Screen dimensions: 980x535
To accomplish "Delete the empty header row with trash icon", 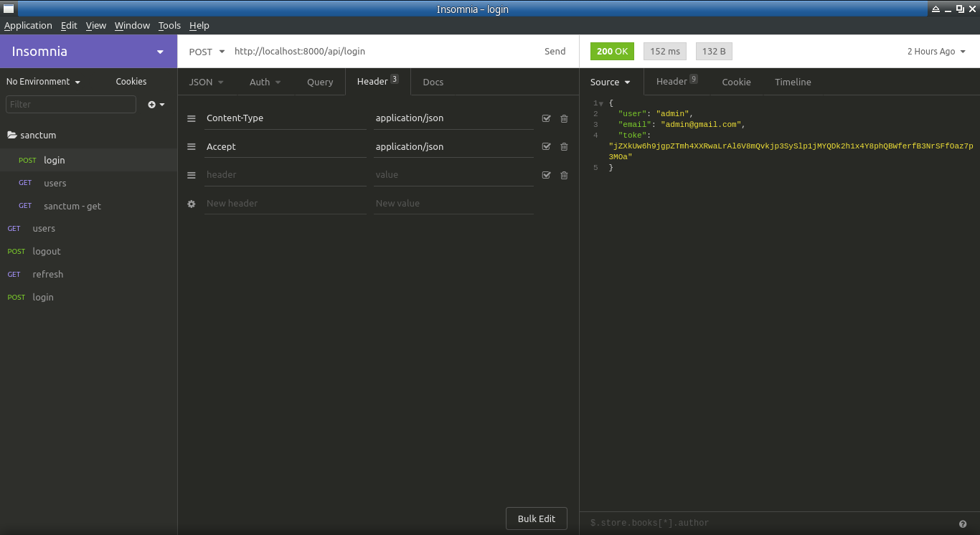I will (564, 175).
